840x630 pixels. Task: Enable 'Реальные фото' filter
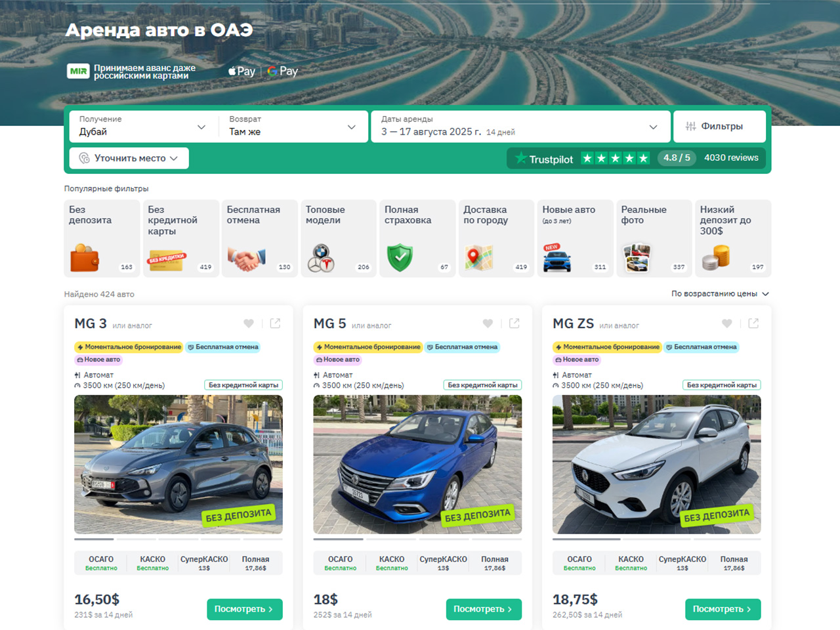tap(654, 238)
